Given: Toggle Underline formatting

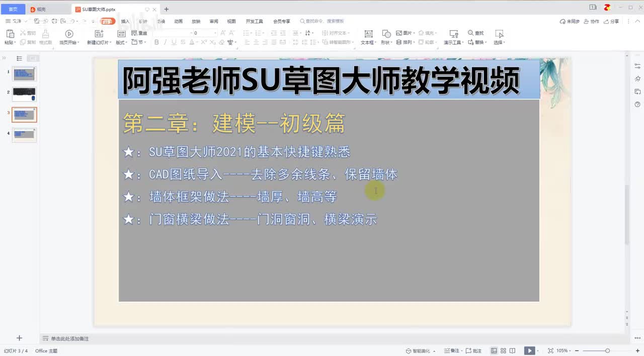Looking at the screenshot, I should tap(174, 42).
